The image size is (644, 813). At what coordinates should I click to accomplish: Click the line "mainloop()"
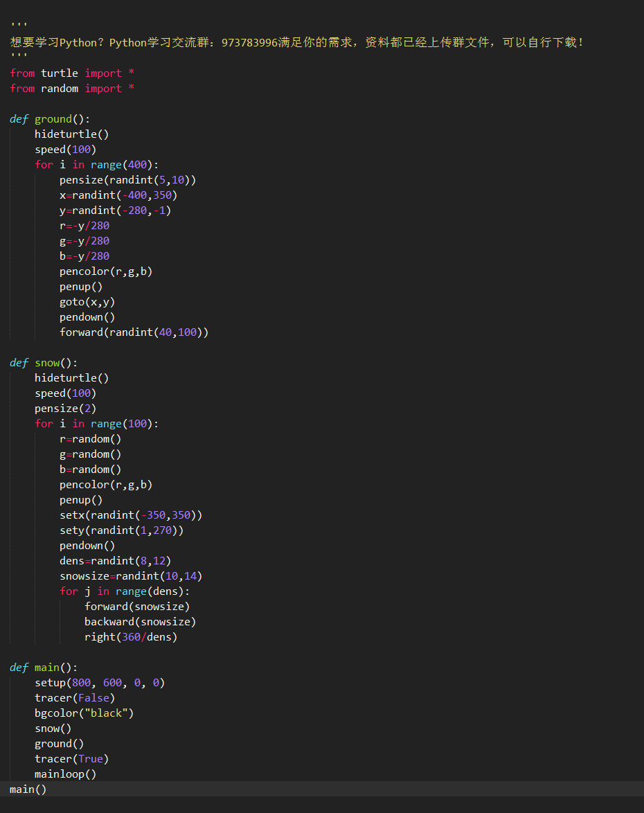pyautogui.click(x=65, y=774)
